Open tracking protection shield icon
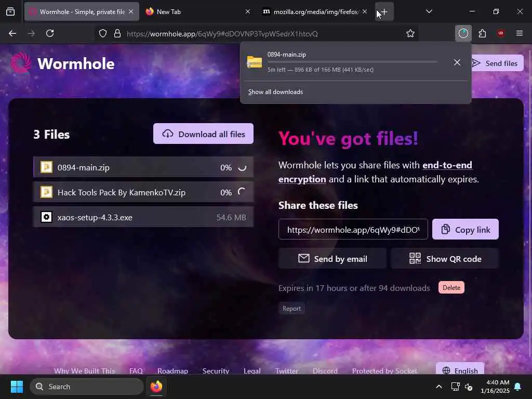The width and height of the screenshot is (532, 399). pos(103,34)
